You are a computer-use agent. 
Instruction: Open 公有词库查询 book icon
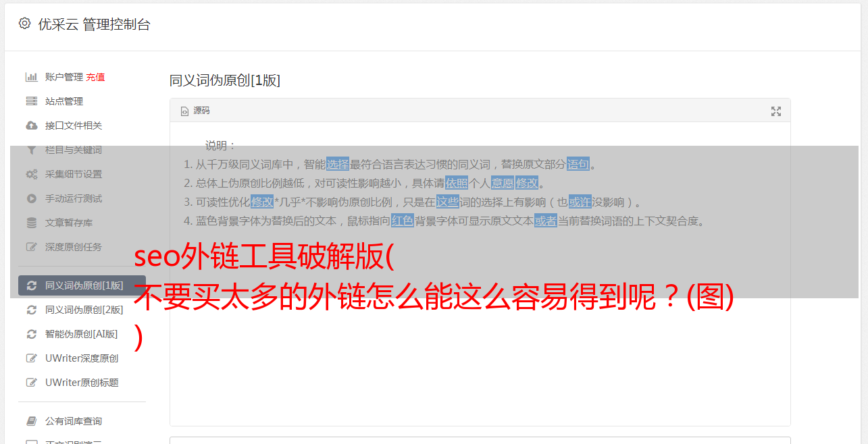click(31, 421)
